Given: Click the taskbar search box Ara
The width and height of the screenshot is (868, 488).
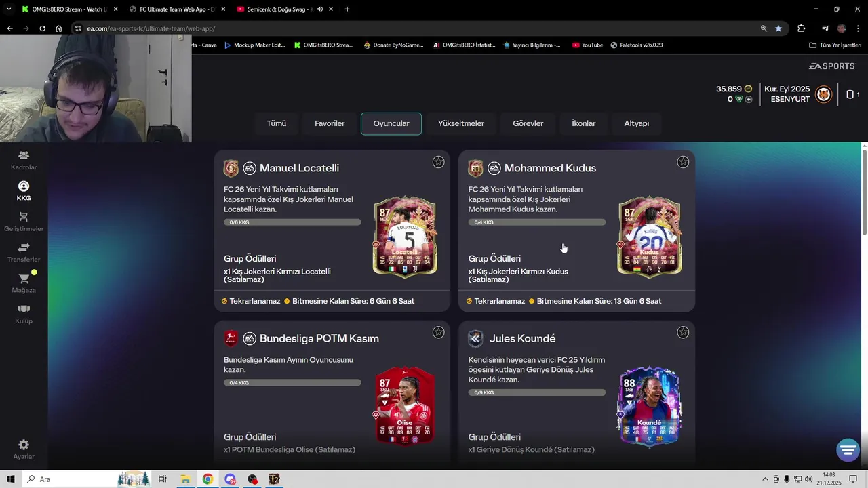Looking at the screenshot, I should [x=86, y=479].
